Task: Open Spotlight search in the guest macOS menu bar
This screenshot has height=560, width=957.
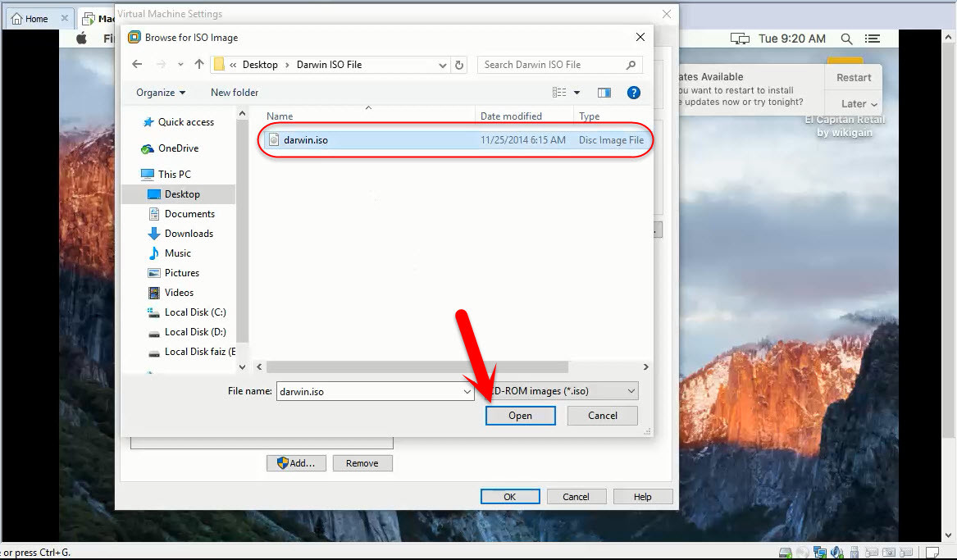Action: [847, 38]
